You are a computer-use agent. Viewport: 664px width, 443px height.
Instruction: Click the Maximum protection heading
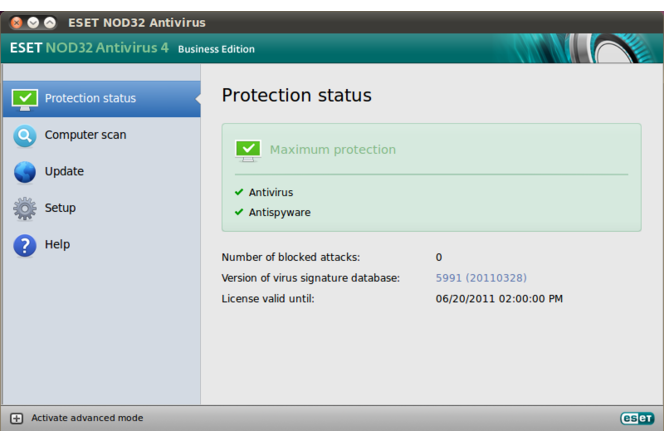tap(333, 150)
